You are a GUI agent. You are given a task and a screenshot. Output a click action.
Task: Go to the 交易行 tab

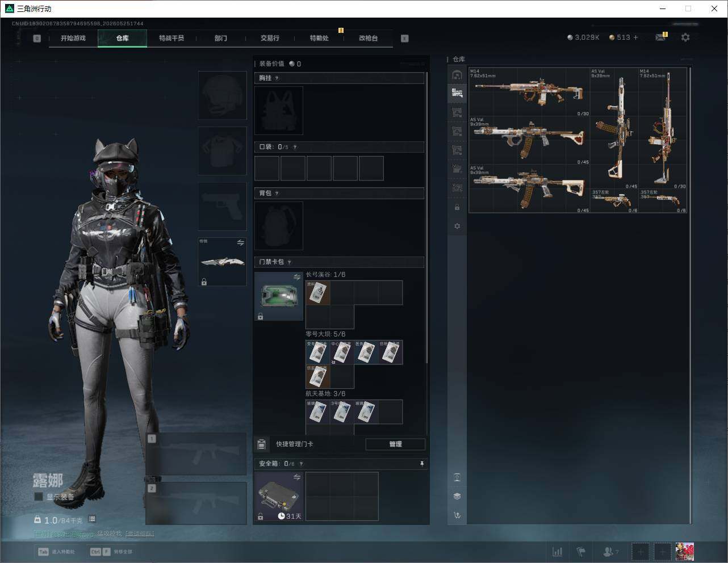click(270, 38)
